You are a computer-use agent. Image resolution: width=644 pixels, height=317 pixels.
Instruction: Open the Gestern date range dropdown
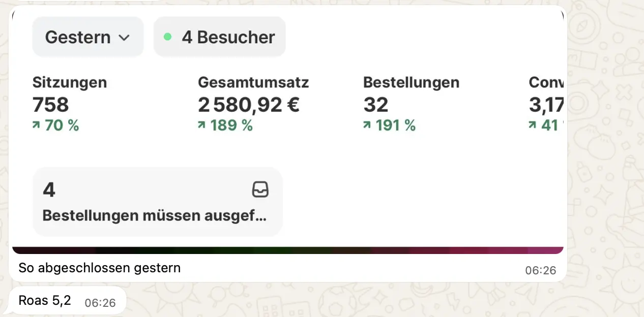87,36
